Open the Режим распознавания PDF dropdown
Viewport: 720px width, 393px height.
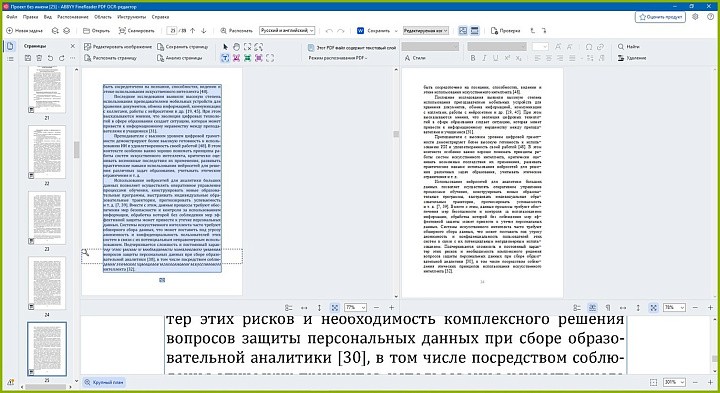[338, 58]
